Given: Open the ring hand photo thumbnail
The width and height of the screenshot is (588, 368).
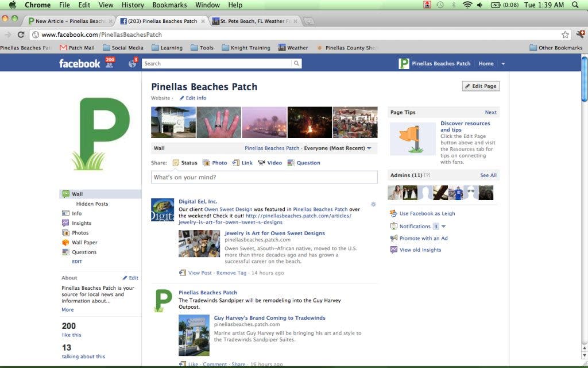Looking at the screenshot, I should (219, 122).
